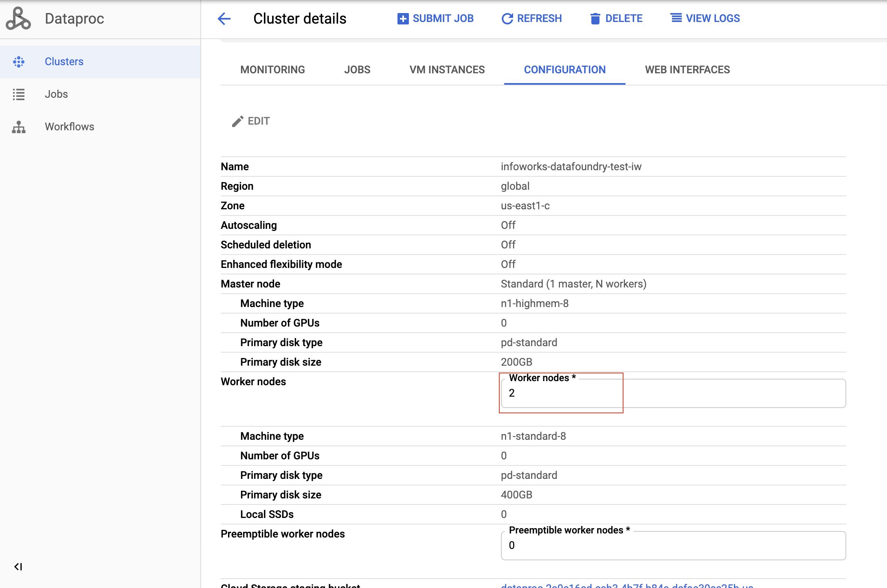Click the Dataproc logo icon
The height and width of the screenshot is (588, 887).
point(18,19)
